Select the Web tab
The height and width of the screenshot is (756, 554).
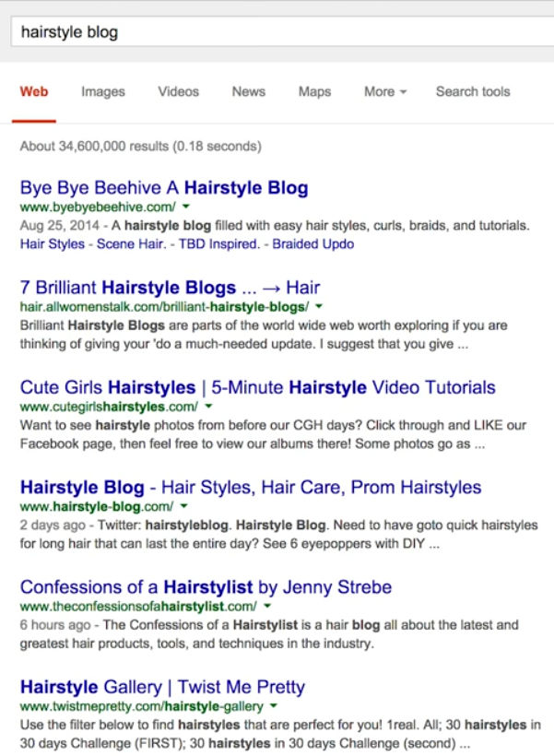point(34,91)
